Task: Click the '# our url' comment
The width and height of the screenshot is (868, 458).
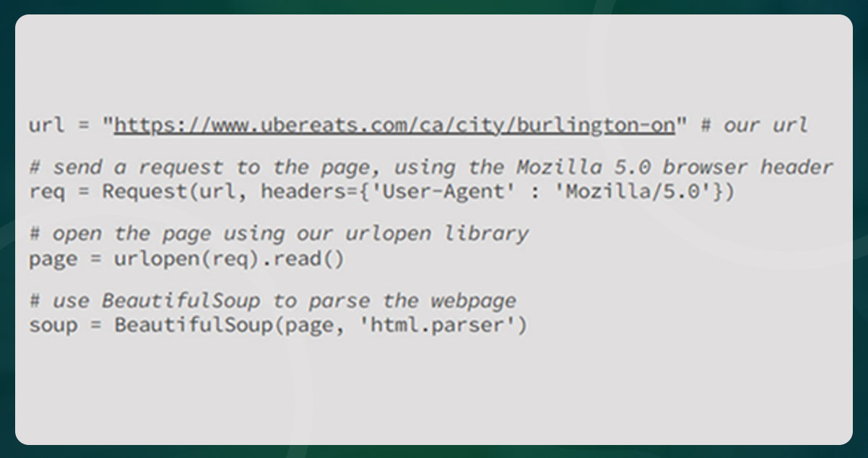Action: [754, 125]
